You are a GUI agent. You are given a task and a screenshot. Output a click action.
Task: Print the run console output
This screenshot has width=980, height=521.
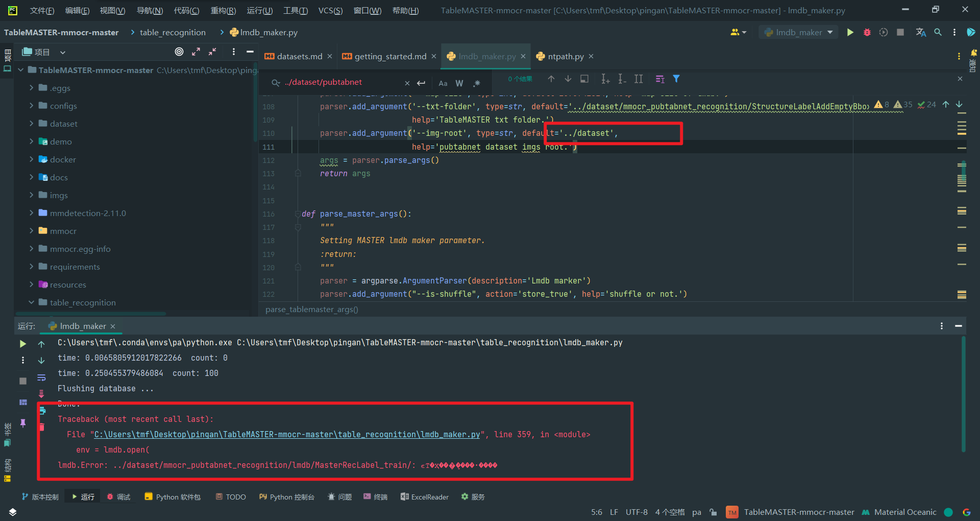42,410
